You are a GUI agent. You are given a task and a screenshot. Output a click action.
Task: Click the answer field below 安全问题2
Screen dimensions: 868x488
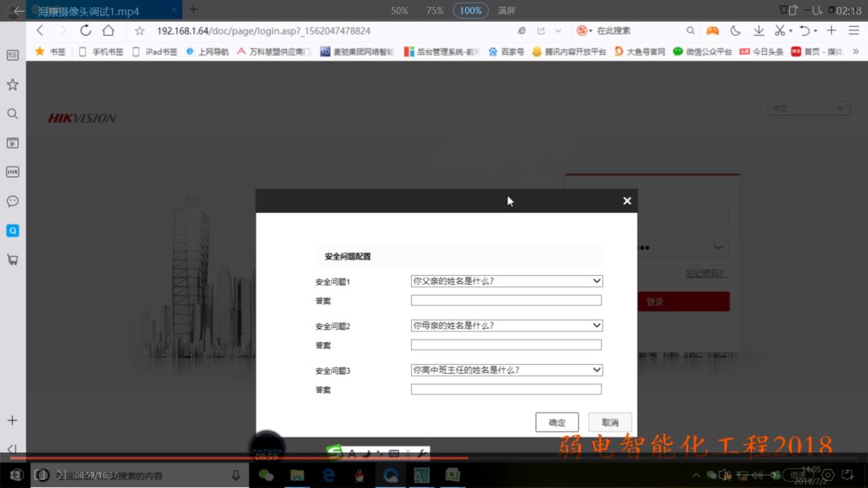pos(505,344)
